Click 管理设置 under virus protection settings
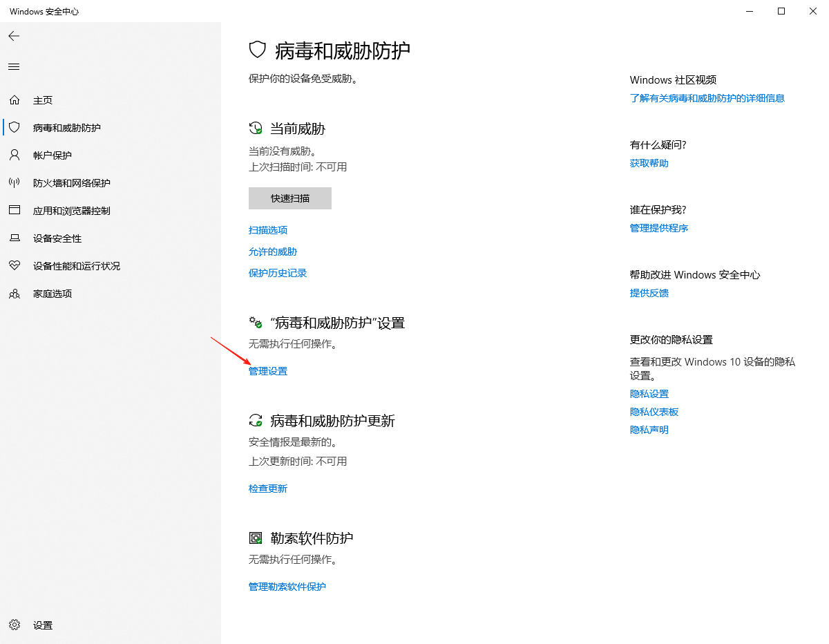This screenshot has width=829, height=644. point(268,371)
